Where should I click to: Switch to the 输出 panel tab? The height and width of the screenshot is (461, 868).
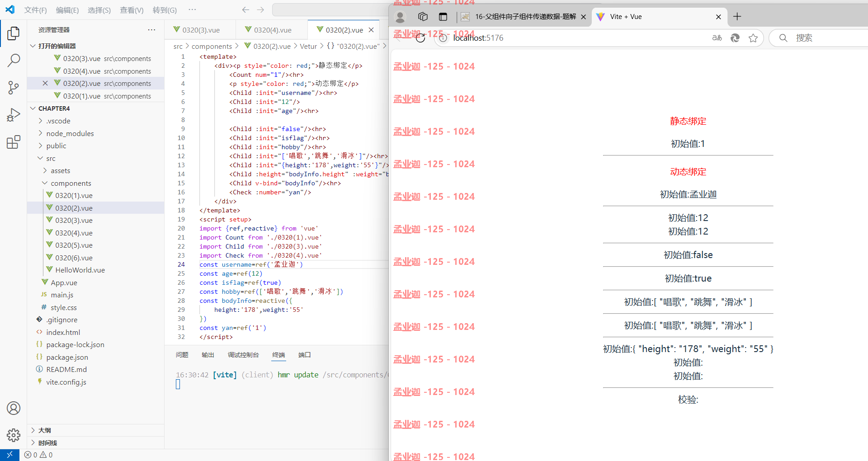point(208,355)
